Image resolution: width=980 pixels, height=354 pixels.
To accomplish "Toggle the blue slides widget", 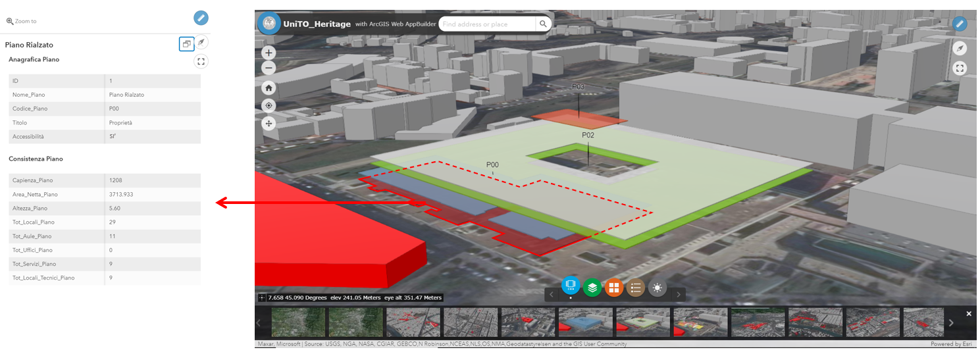I will click(571, 286).
